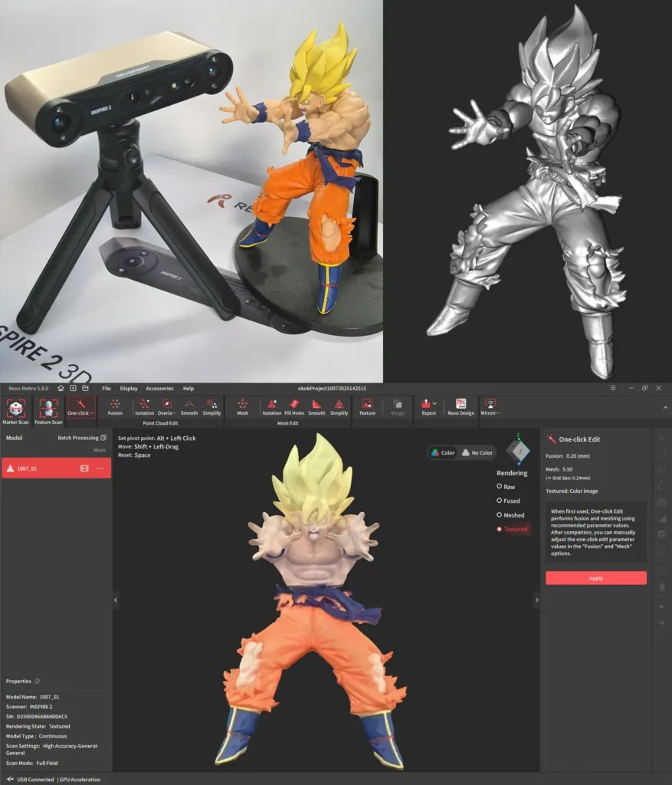Open the One-click edit tool
672x785 pixels.
coord(80,408)
